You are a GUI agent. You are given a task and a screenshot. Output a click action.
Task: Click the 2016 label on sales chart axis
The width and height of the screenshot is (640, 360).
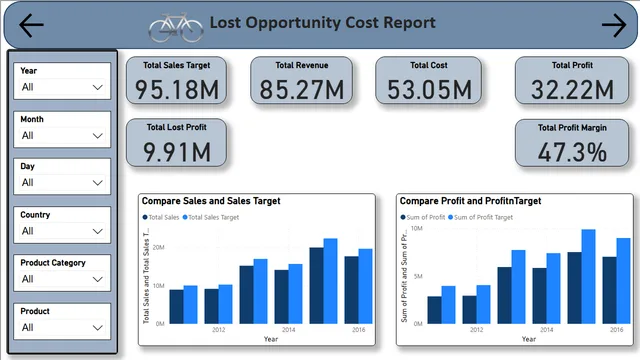coord(358,330)
